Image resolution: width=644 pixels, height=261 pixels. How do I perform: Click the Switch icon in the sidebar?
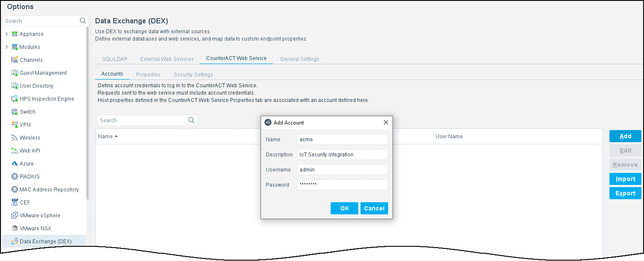click(x=15, y=111)
